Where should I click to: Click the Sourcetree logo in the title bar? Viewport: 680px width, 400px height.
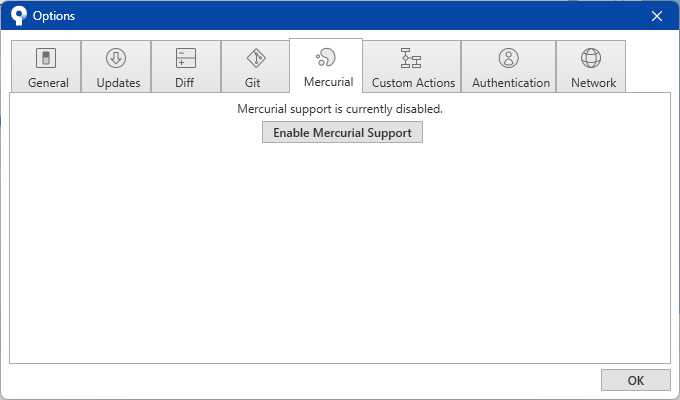(x=17, y=16)
